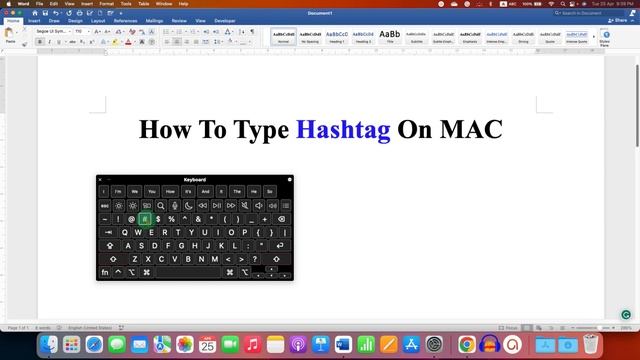Show or hide paragraph marks (pilcrow)
This screenshot has height=360, width=640.
pyautogui.click(x=252, y=31)
